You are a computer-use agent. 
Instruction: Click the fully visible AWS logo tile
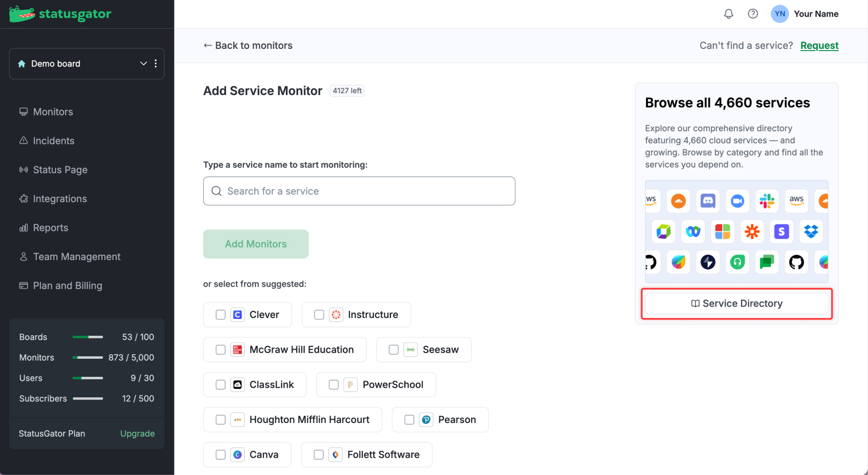pyautogui.click(x=797, y=201)
